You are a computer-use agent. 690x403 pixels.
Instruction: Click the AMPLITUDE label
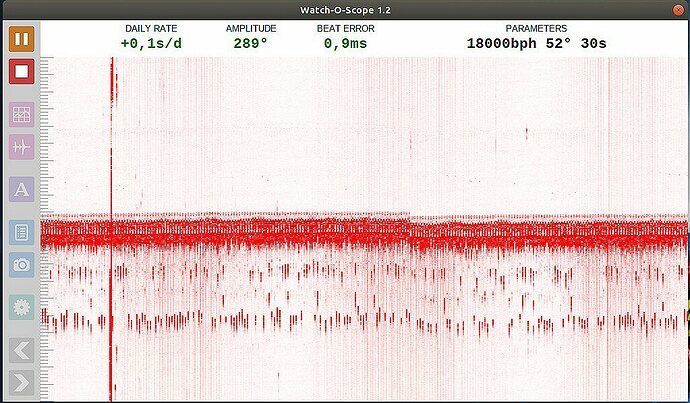[251, 29]
